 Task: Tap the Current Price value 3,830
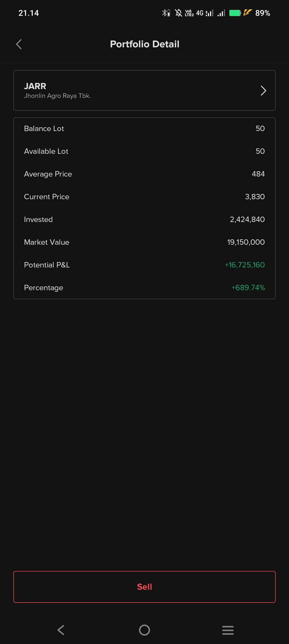click(x=254, y=197)
